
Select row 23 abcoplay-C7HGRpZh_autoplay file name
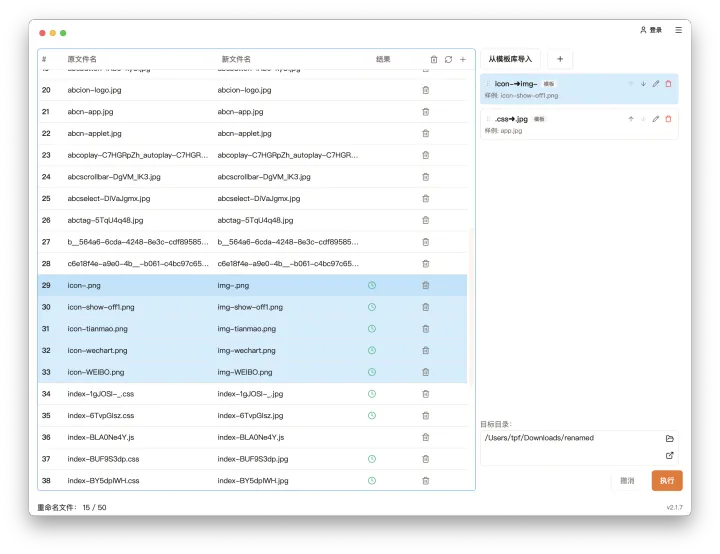pos(138,155)
